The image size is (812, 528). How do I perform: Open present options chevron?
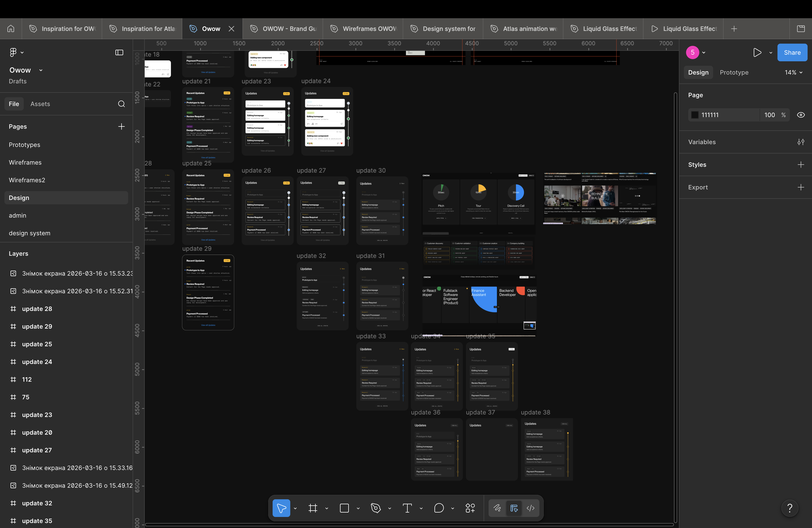coord(770,52)
